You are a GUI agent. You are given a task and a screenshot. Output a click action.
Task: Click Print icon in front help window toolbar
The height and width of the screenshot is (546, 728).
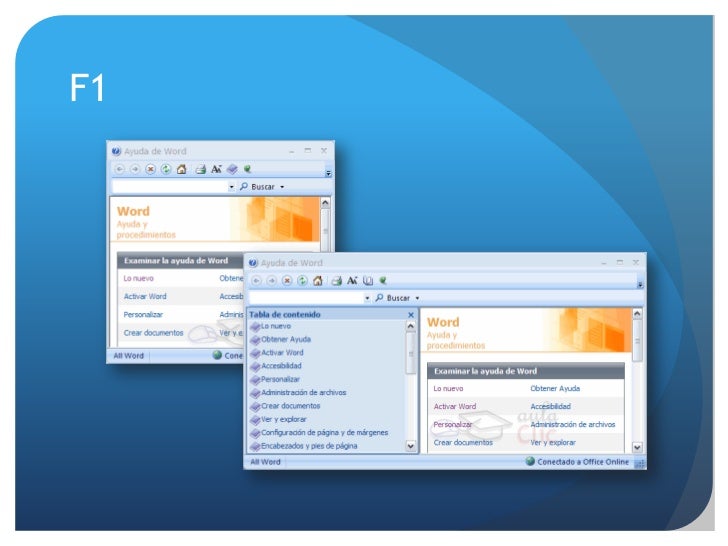point(337,281)
